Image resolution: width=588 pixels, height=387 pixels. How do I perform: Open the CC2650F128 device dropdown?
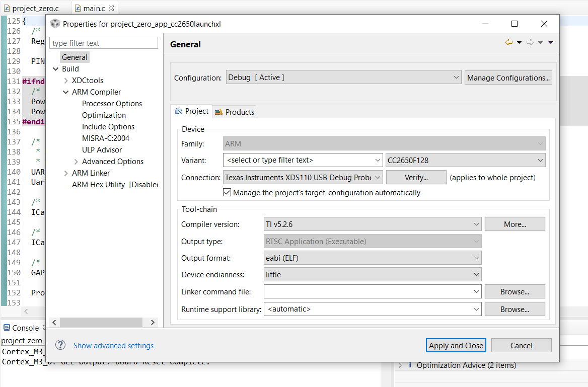tap(465, 160)
